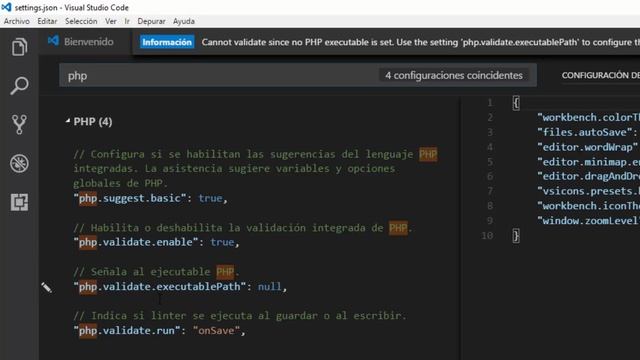The height and width of the screenshot is (360, 640).
Task: Click the php.validate.run setting line
Action: pos(159,331)
